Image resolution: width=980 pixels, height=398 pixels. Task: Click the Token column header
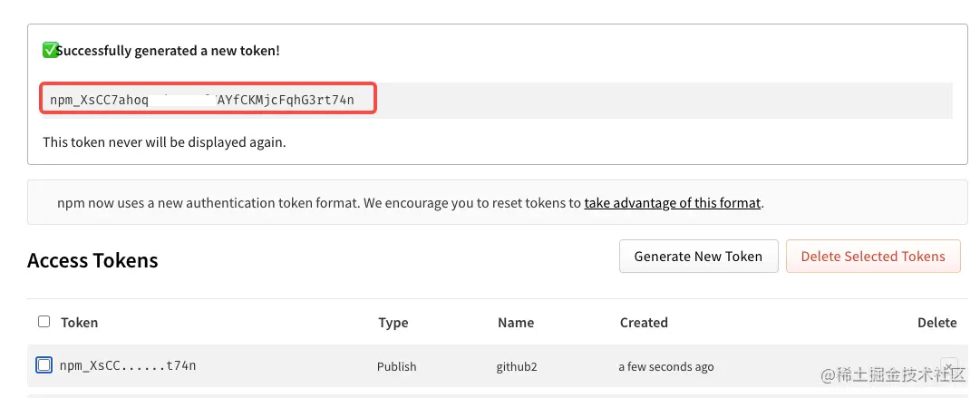(79, 323)
